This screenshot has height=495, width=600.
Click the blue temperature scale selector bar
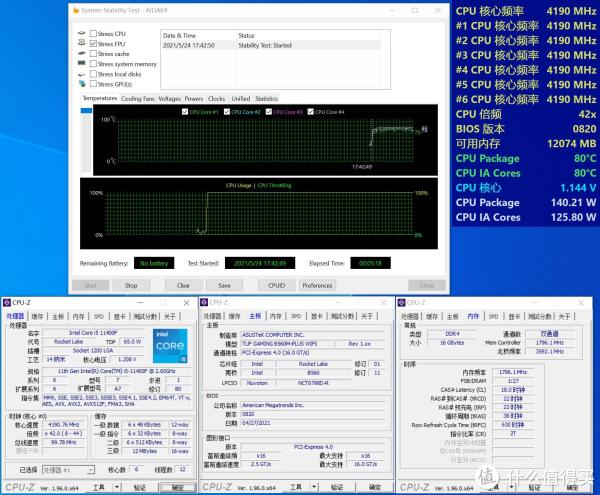pos(86,111)
